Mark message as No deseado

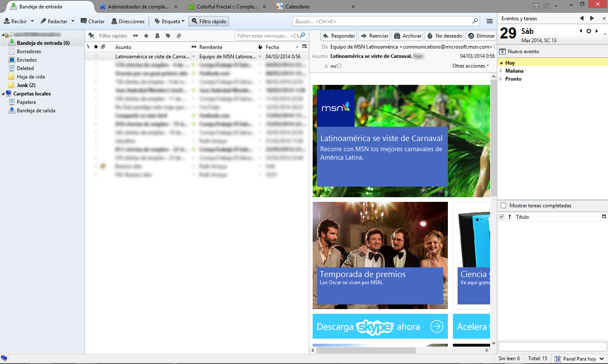[444, 36]
